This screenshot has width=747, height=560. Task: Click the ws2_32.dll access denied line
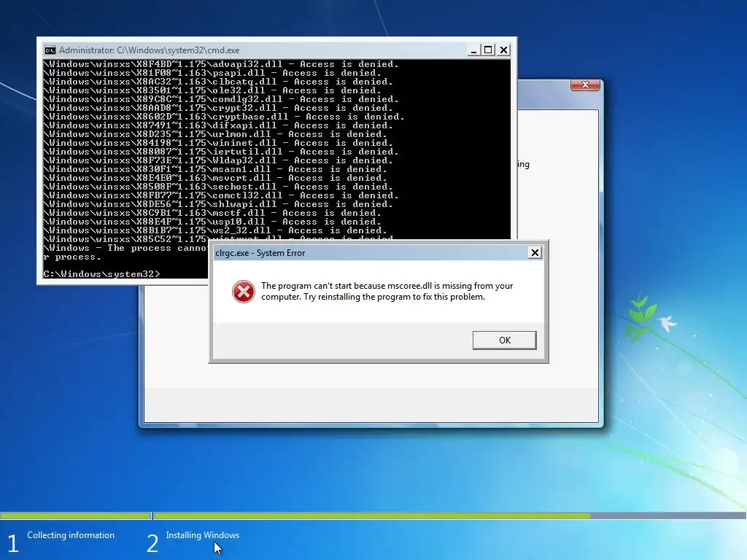pyautogui.click(x=215, y=230)
